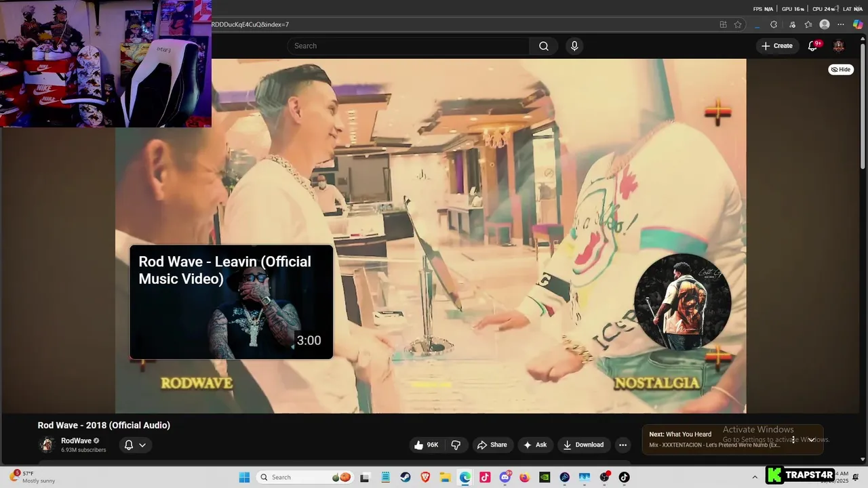Screen dimensions: 868x488
Task: Open the YouTube account avatar menu
Action: (839, 46)
